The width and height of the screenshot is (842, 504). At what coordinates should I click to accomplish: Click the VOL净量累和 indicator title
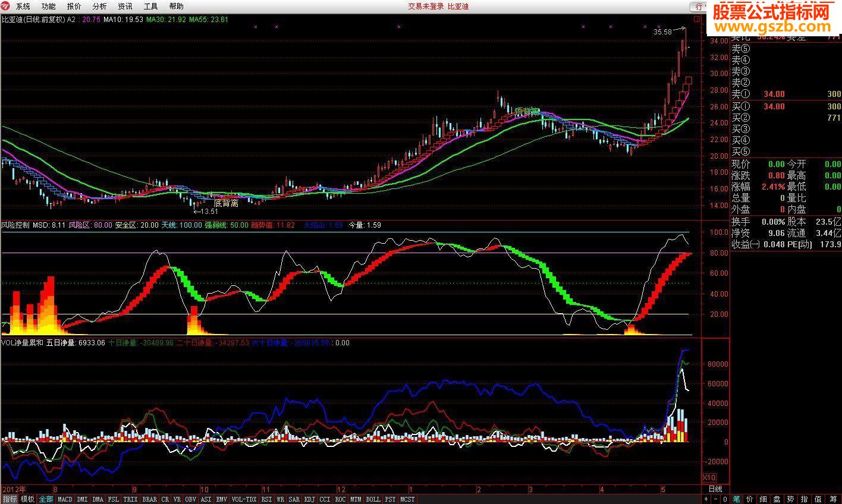point(21,343)
